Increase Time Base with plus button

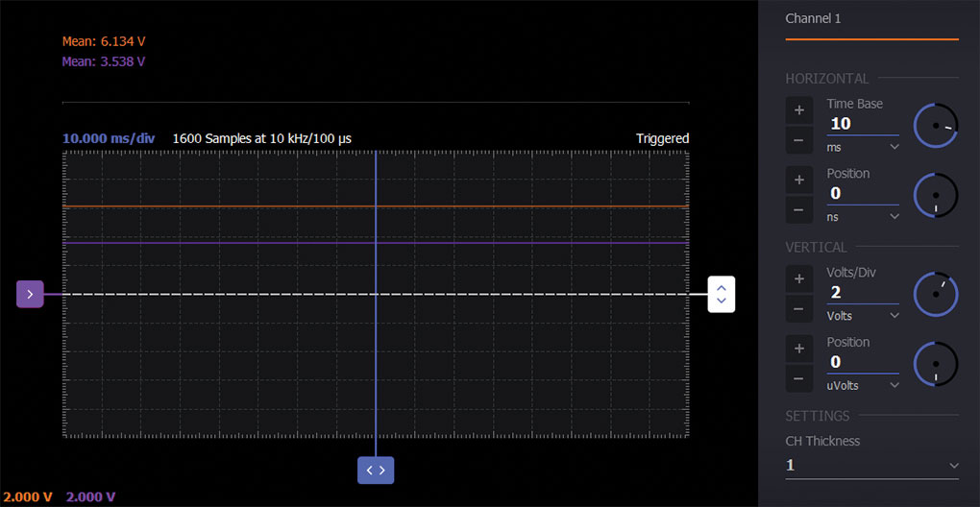point(798,110)
